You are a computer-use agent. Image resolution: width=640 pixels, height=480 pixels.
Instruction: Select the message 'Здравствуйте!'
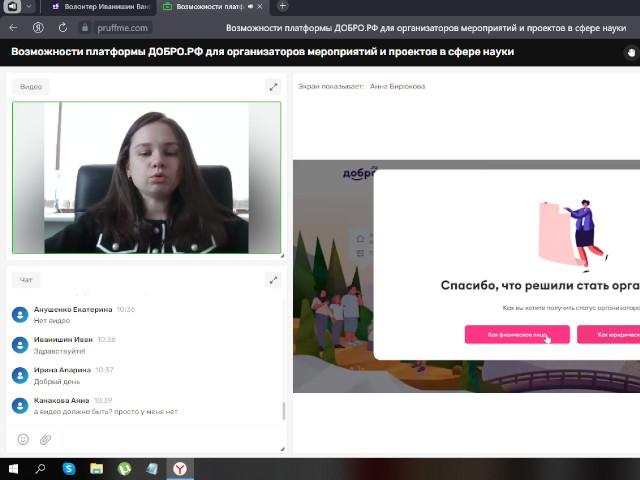(x=59, y=351)
